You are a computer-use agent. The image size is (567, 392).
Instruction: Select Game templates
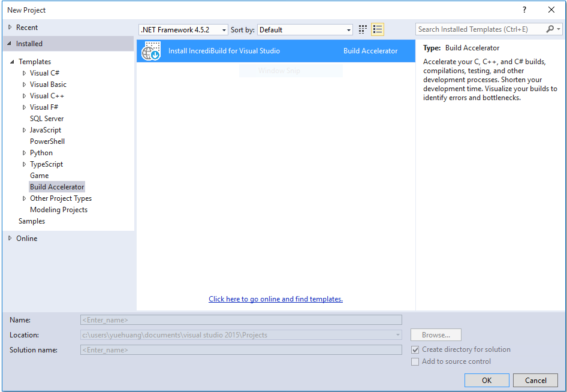click(x=39, y=176)
